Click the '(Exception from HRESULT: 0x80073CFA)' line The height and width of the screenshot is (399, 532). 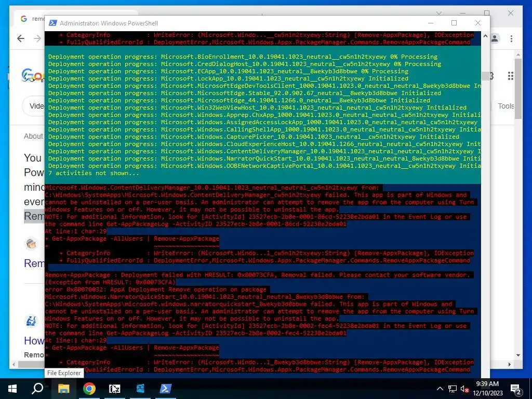tap(110, 282)
